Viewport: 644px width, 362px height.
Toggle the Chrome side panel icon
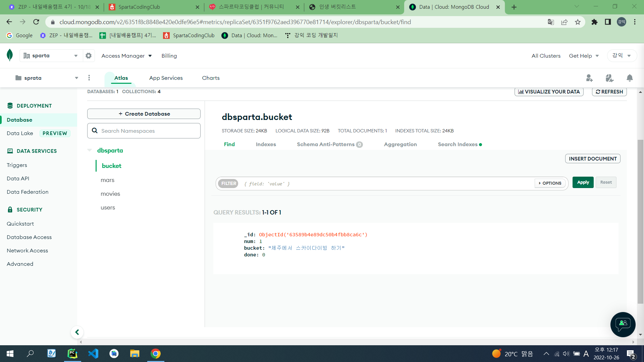(608, 22)
